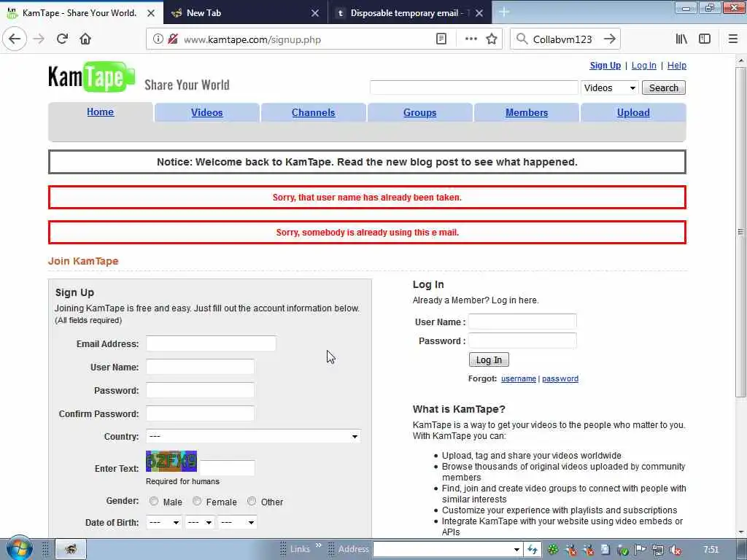The height and width of the screenshot is (560, 747).
Task: Click the sign-up Password field
Action: (x=200, y=390)
